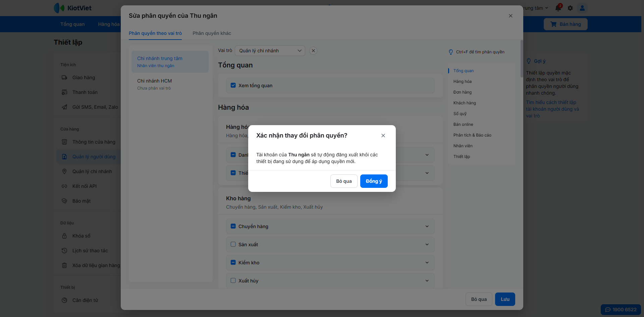Switch to Phân quyền khác tab
The height and width of the screenshot is (317, 644).
click(x=212, y=33)
